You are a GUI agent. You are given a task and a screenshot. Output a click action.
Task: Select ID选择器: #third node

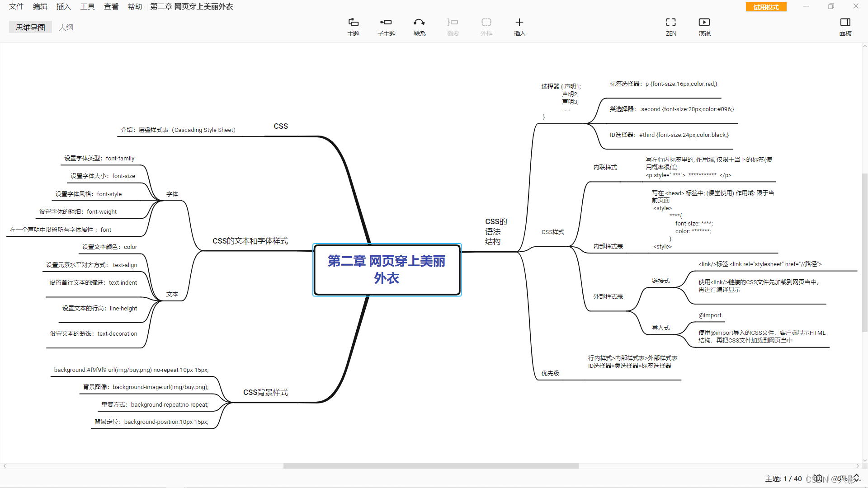click(x=669, y=135)
